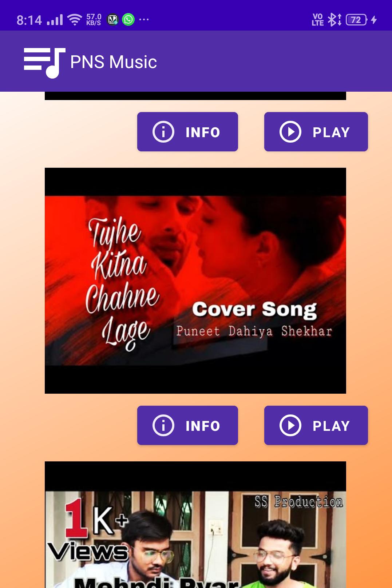Open the Tujhe Kitna Chahne Lage cover thumbnail
The width and height of the screenshot is (392, 588).
(x=195, y=281)
